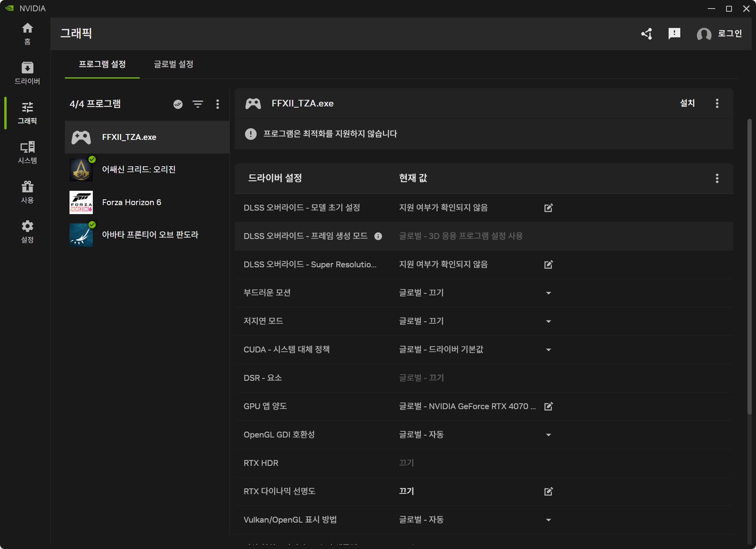Click the 설치 button
Screen dimensions: 756x549
pos(687,103)
